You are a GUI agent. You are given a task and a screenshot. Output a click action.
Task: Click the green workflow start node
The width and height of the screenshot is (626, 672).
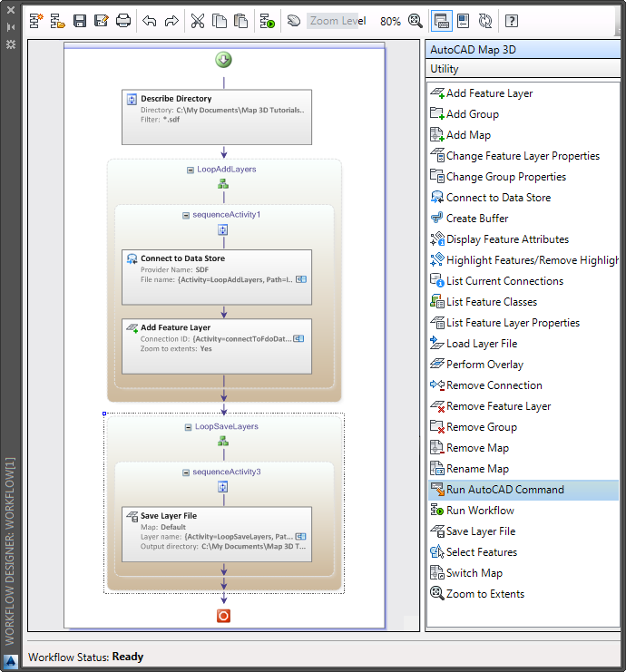click(223, 60)
